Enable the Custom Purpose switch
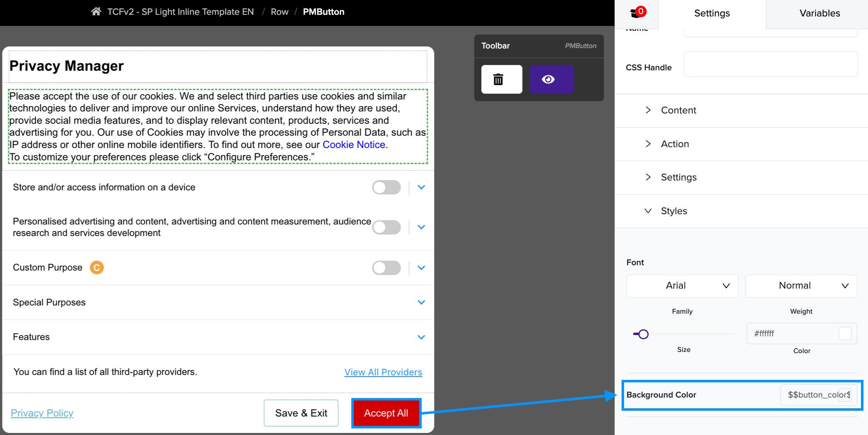Viewport: 868px width, 435px height. point(386,268)
